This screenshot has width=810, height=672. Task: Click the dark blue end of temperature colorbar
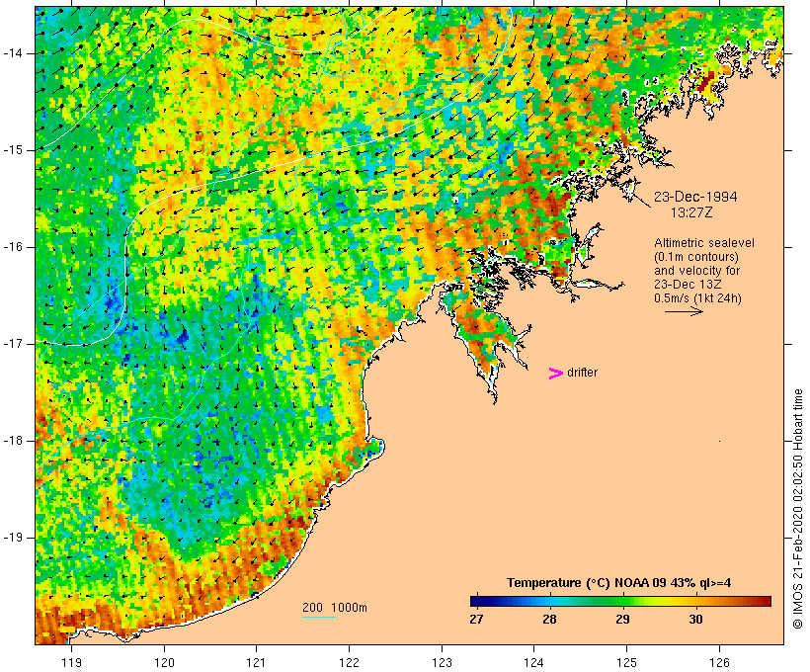476,601
